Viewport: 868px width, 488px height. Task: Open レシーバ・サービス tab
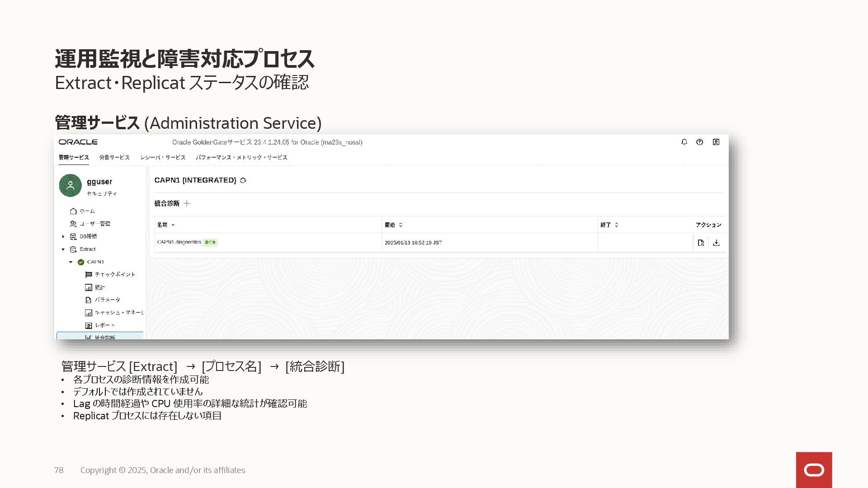(x=163, y=157)
